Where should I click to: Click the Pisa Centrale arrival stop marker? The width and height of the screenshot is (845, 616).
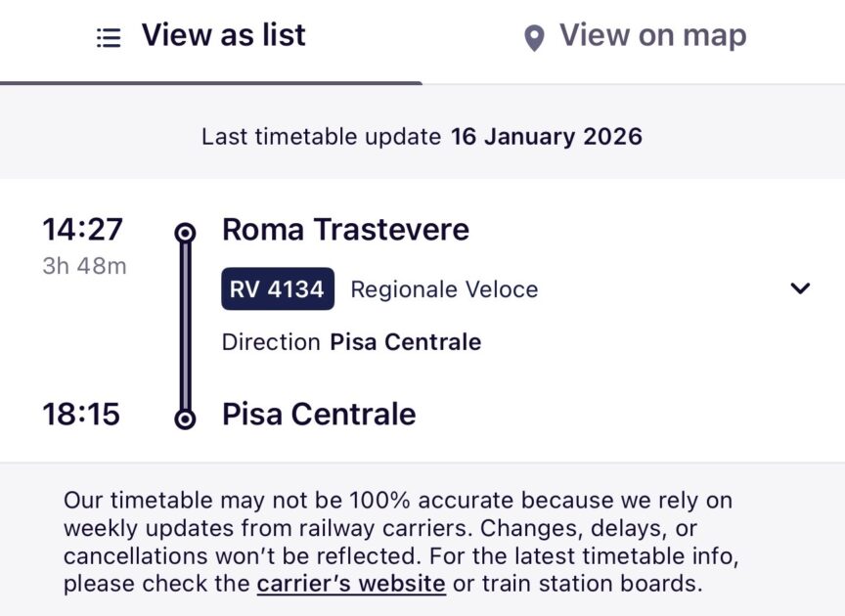tap(184, 418)
